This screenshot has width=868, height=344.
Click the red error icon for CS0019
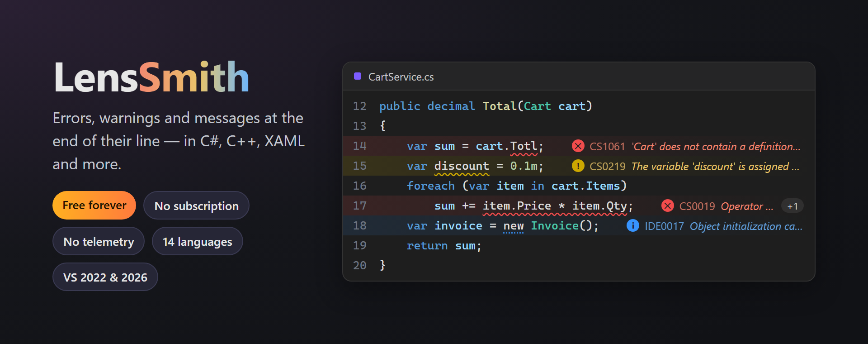(x=667, y=206)
